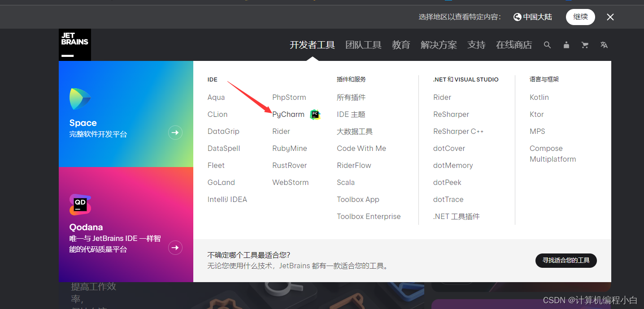Open Kotlin link
This screenshot has width=644, height=309.
(539, 97)
